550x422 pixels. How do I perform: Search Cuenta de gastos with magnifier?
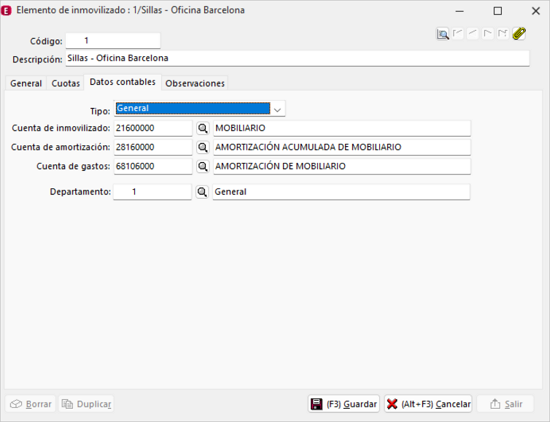pyautogui.click(x=202, y=166)
